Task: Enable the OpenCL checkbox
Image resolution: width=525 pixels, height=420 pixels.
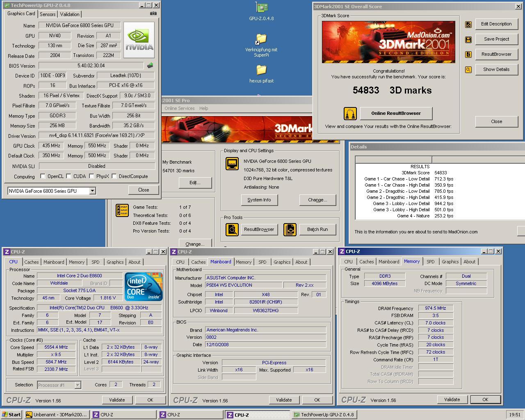Action: [x=43, y=176]
